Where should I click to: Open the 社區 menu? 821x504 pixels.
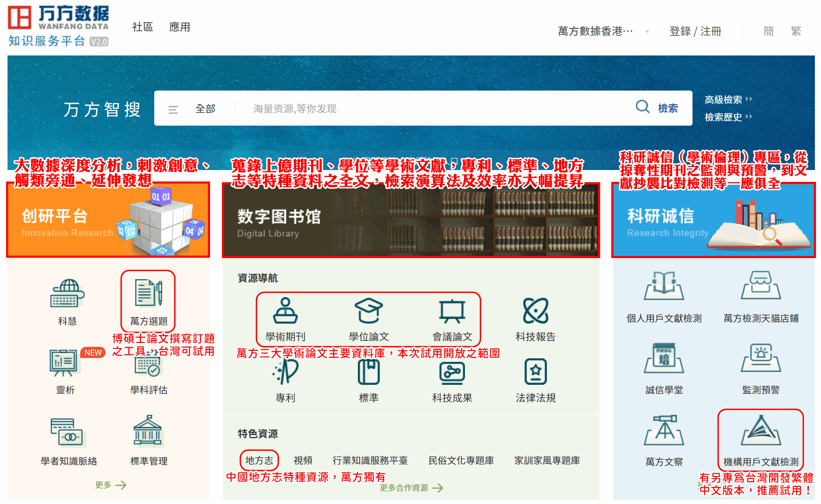142,27
